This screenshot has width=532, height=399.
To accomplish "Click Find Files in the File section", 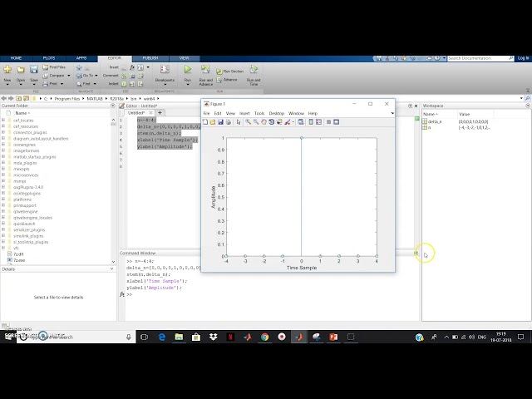I will (54, 67).
